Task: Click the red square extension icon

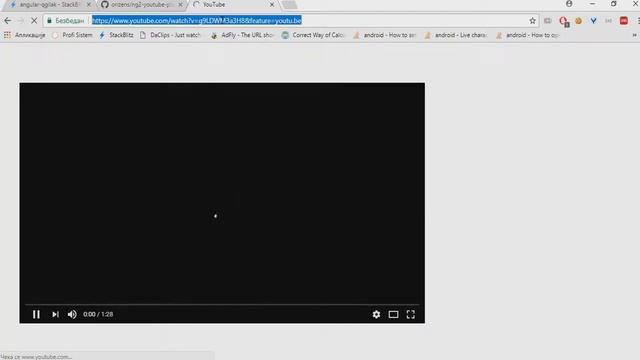Action: pos(624,20)
